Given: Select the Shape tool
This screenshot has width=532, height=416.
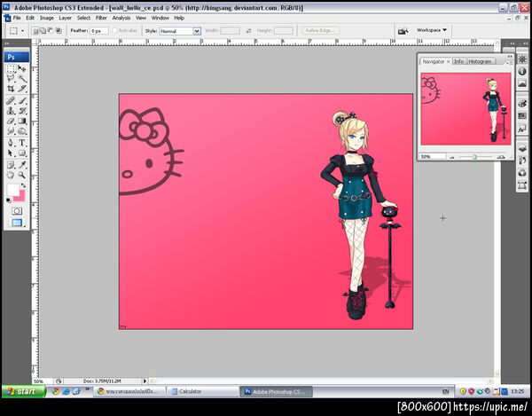Looking at the screenshot, I should [22, 153].
